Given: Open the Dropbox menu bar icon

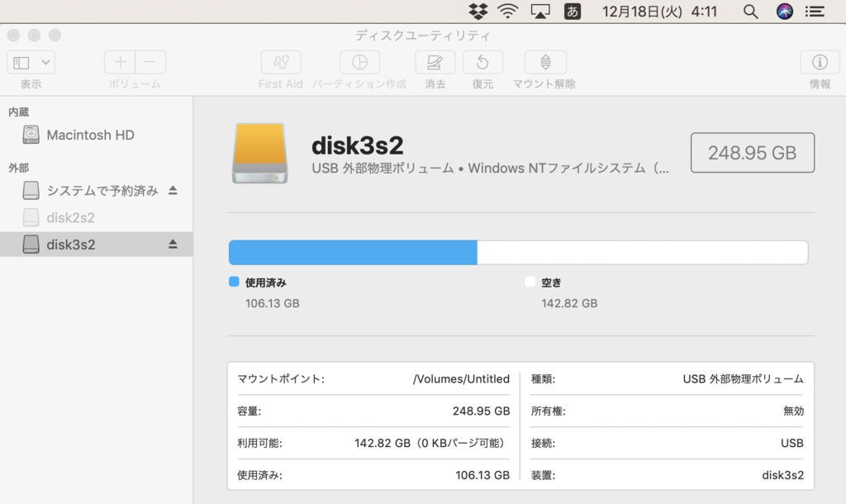Looking at the screenshot, I should tap(478, 12).
